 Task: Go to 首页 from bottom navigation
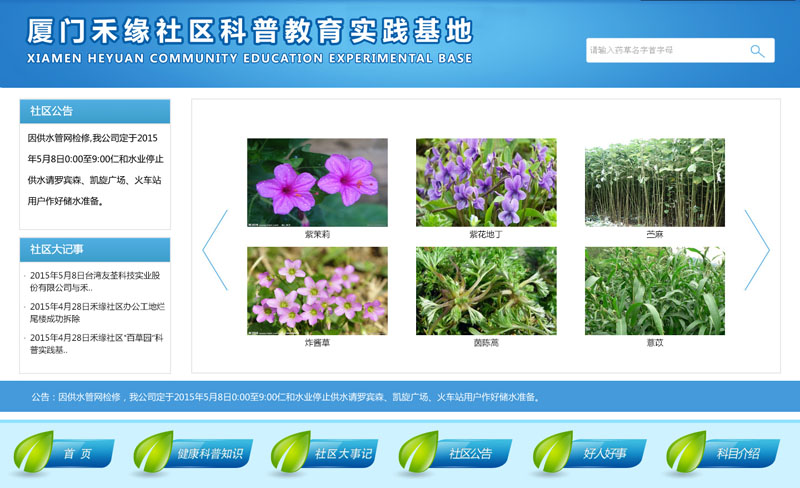click(x=78, y=453)
